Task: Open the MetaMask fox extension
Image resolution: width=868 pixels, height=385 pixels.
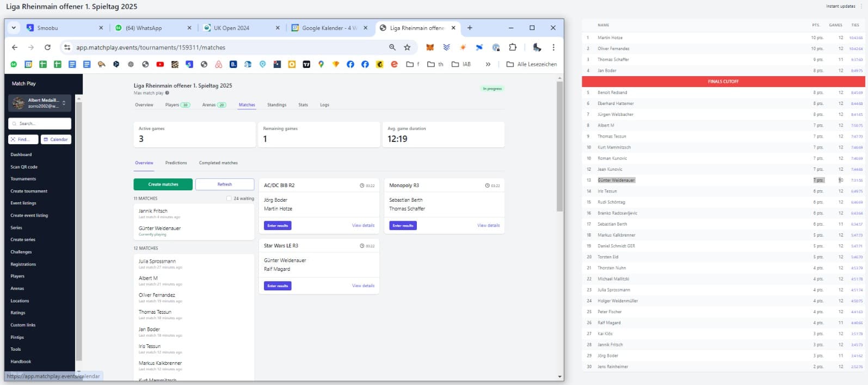Action: (430, 47)
